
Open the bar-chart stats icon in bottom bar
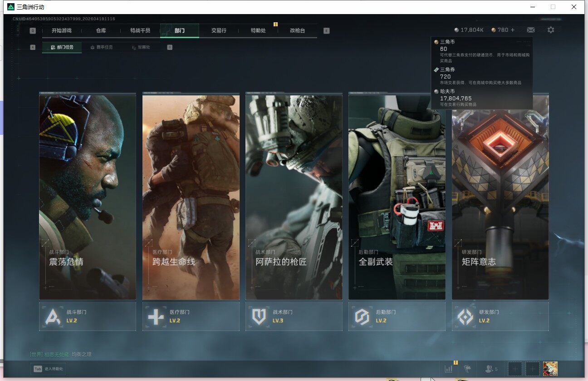pos(449,369)
